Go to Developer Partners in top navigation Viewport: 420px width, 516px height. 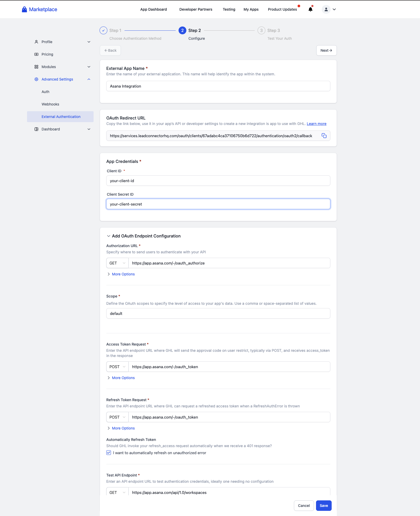coord(196,9)
